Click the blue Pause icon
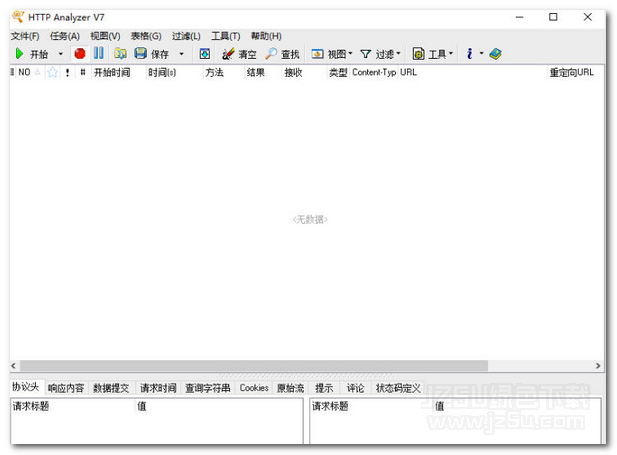 [99, 53]
